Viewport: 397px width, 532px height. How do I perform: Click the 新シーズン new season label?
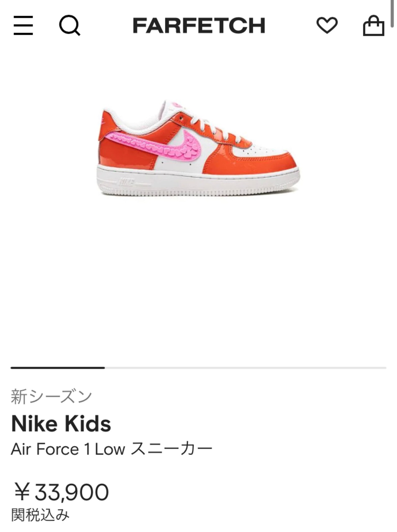tap(51, 396)
